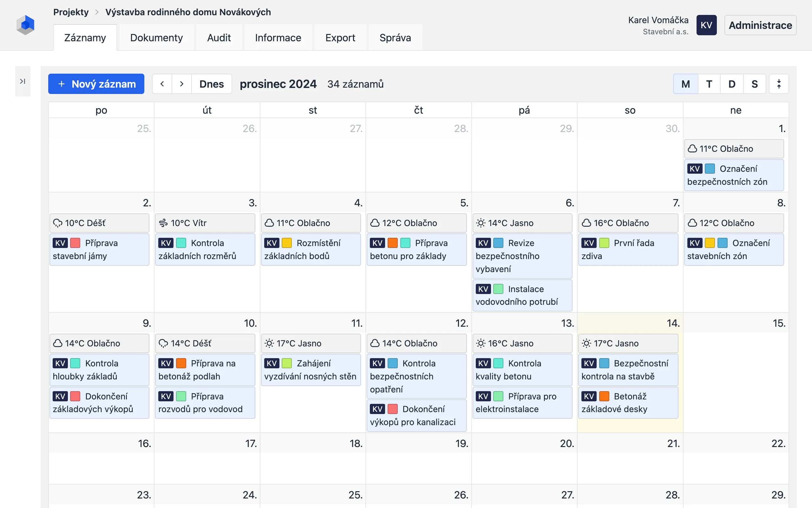This screenshot has height=508, width=812.
Task: Click yellow swatch on Rozmístění základních bodů
Action: click(286, 243)
